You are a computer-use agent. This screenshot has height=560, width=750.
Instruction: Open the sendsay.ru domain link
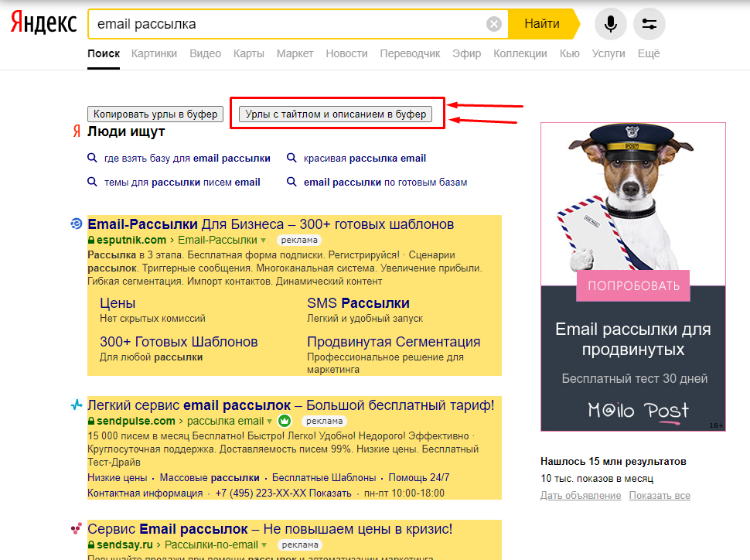(124, 545)
